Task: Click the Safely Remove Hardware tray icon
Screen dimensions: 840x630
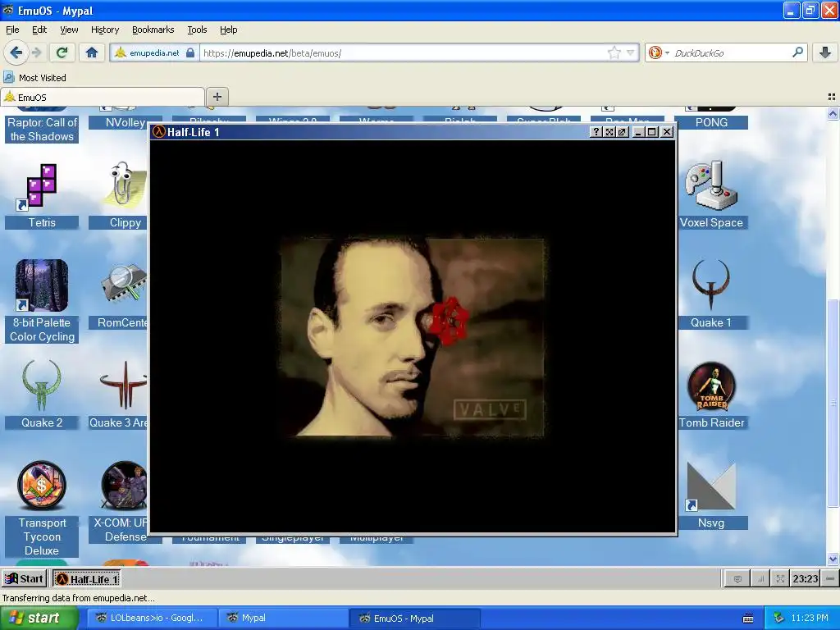Action: point(778,618)
